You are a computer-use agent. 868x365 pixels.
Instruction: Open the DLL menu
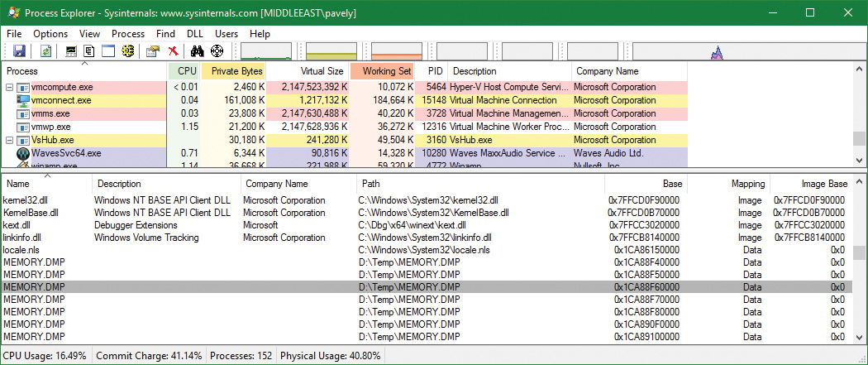click(195, 34)
